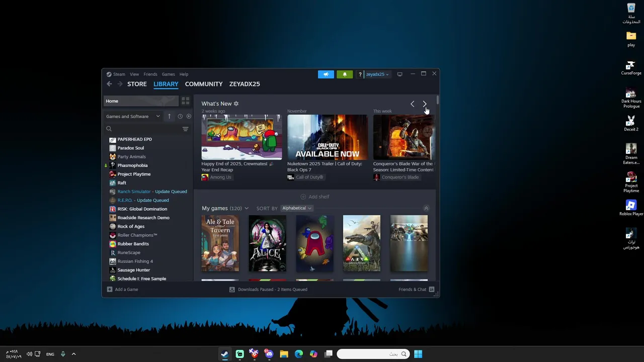This screenshot has width=644, height=362.
Task: Open the Games menu
Action: 169,74
